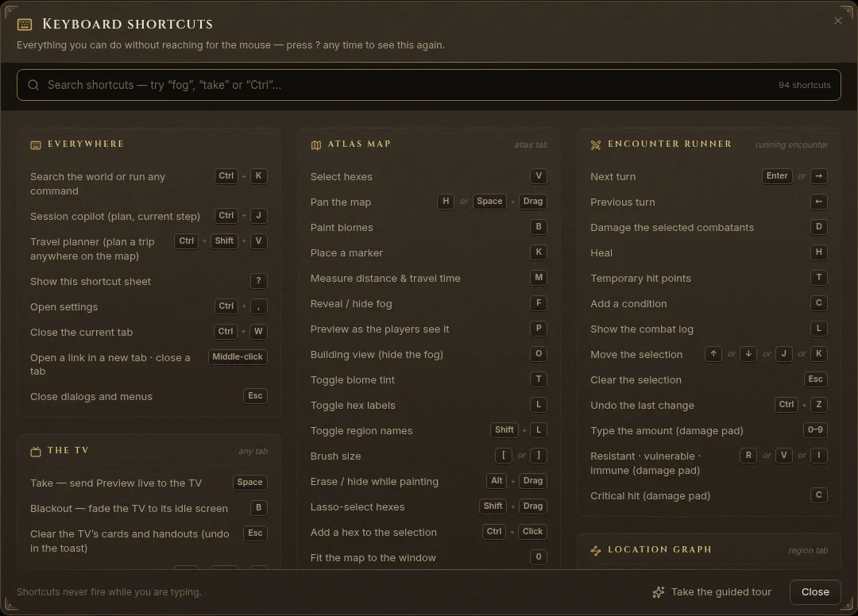The height and width of the screenshot is (616, 858).
Task: Click the 'Pan the map' row text
Action: (340, 202)
